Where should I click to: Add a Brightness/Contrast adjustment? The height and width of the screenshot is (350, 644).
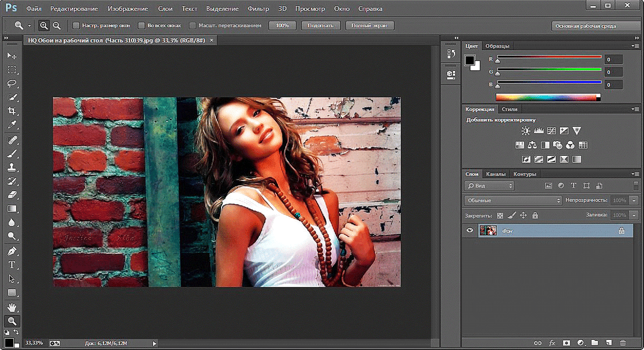coord(525,130)
